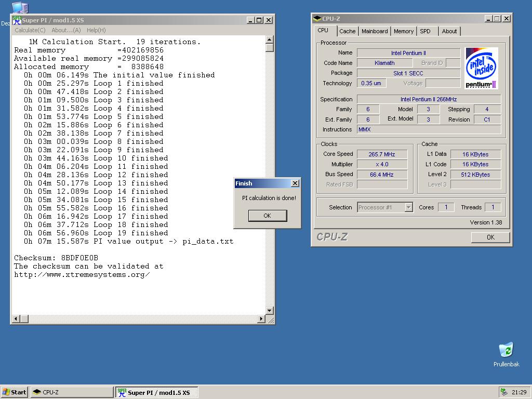Open About...(A) menu in Super PI

[x=66, y=30]
